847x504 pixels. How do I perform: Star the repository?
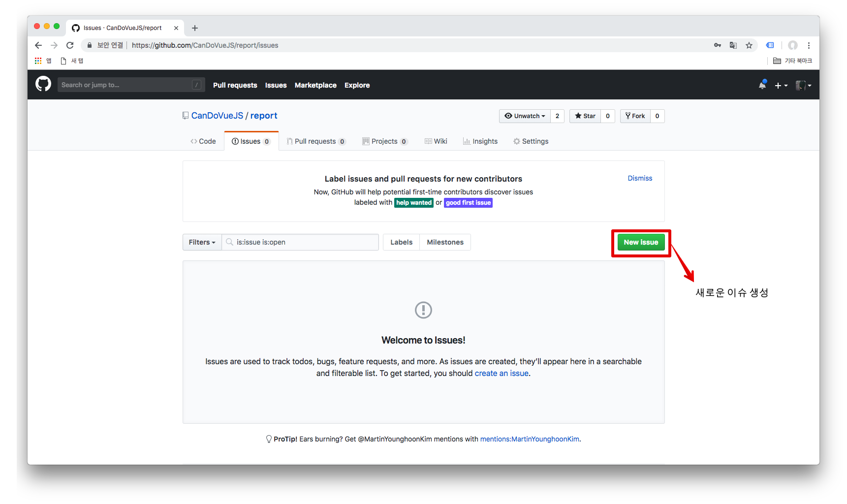coord(585,116)
